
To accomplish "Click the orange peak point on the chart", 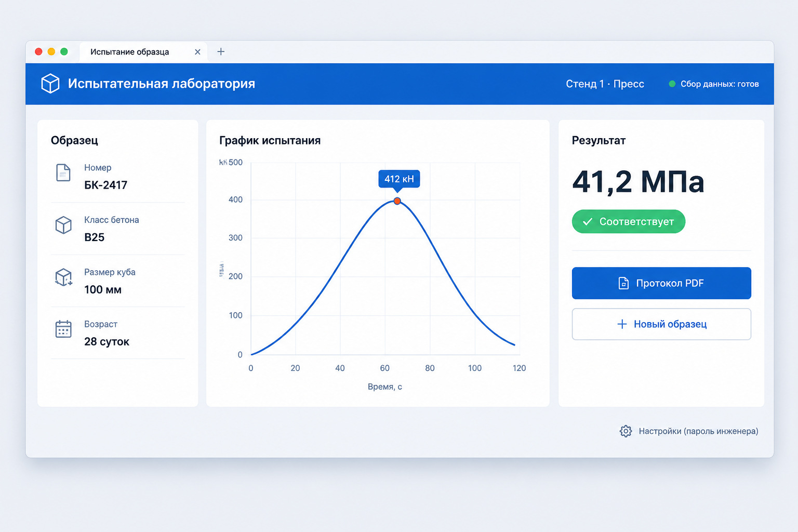I will [397, 201].
